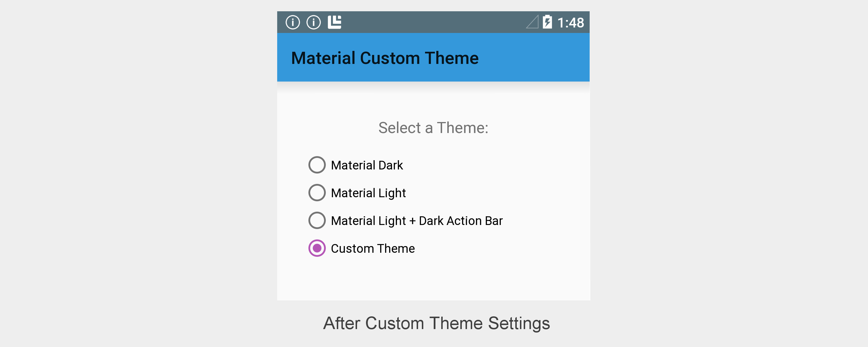868x347 pixels.
Task: Click the "Custom Theme" option label text
Action: pyautogui.click(x=373, y=249)
